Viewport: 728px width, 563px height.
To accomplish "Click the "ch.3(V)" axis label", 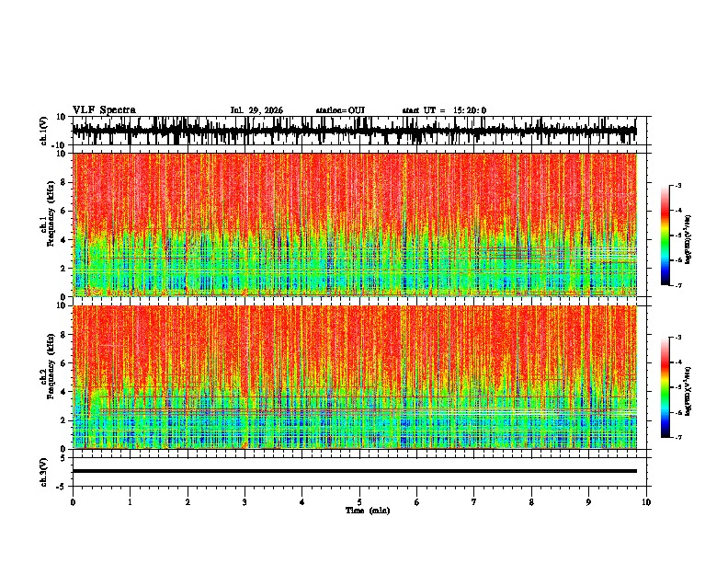I will (x=44, y=472).
